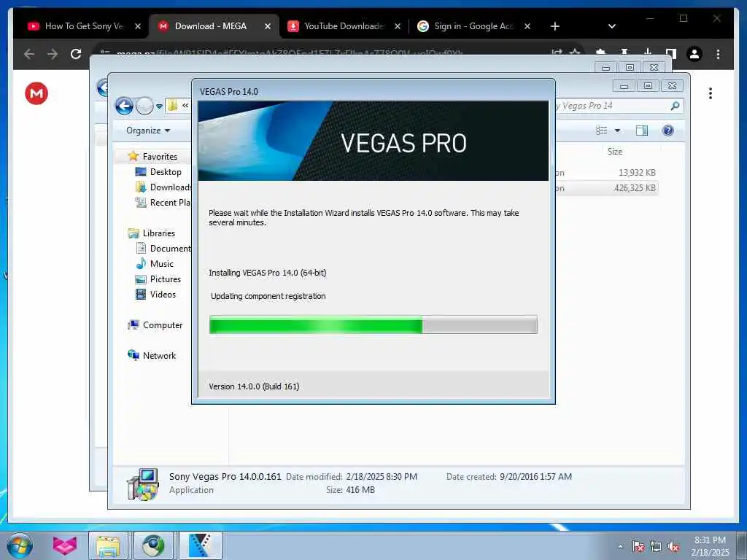Open Explorer recent locations dropdown arrow
747x560 pixels.
point(159,106)
